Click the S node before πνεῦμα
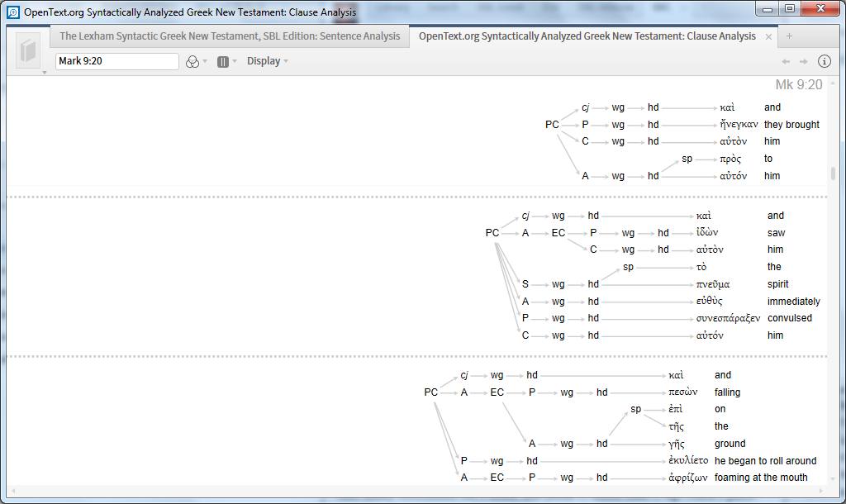Viewport: 846px width, 504px height. (525, 284)
